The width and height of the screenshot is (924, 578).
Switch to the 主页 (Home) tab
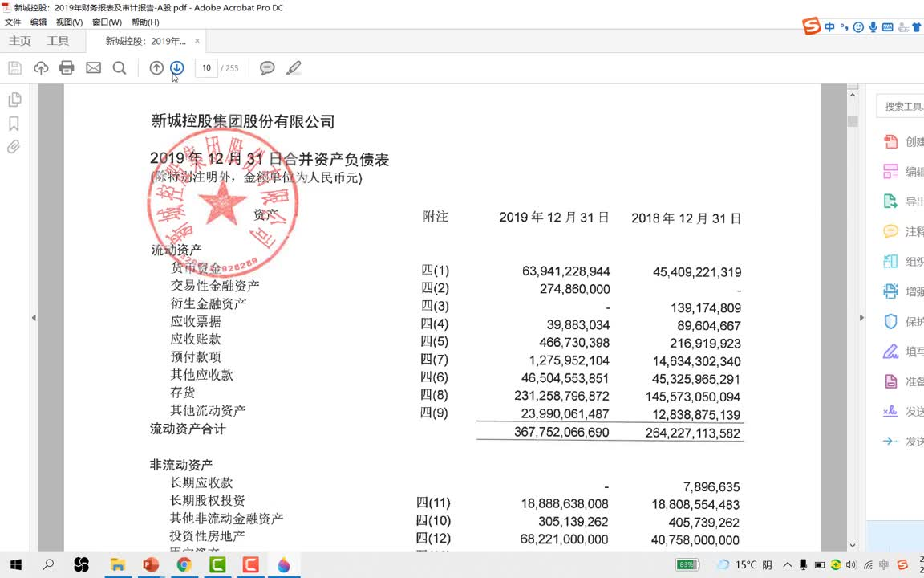coord(19,40)
